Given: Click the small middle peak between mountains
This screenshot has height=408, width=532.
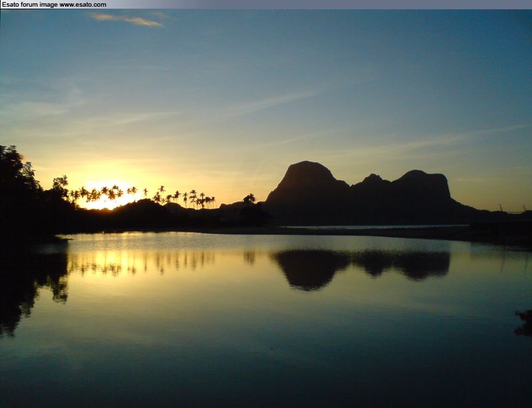Looking at the screenshot, I should [x=372, y=181].
